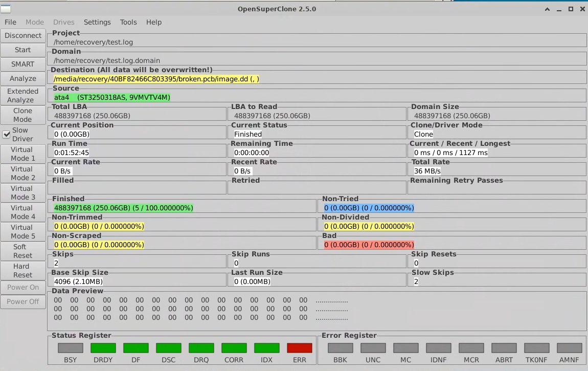
Task: Click the Soft Reset button
Action: (x=23, y=251)
